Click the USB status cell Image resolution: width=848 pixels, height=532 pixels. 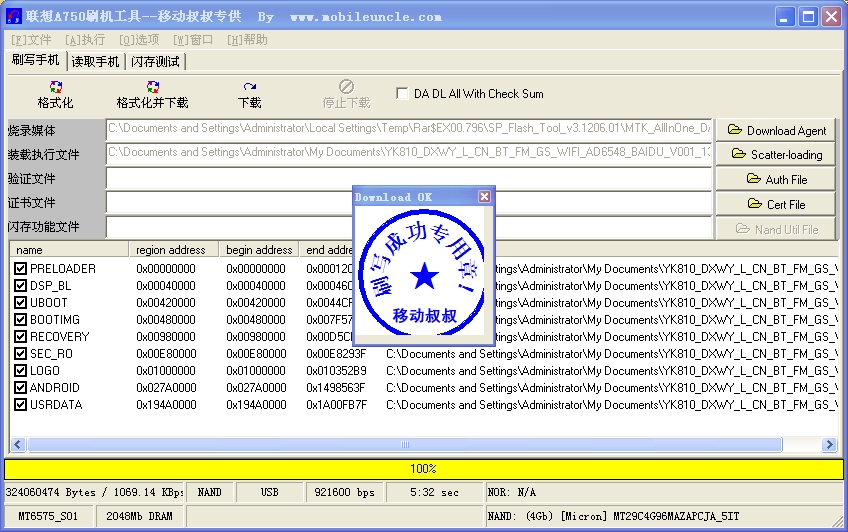coord(269,493)
